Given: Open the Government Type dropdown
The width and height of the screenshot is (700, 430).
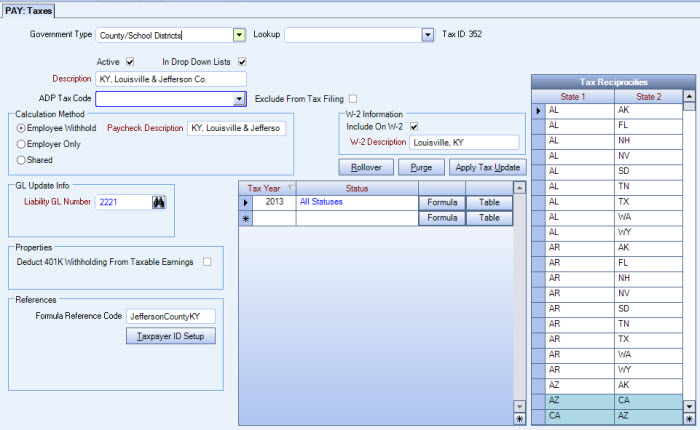Looking at the screenshot, I should (x=239, y=35).
